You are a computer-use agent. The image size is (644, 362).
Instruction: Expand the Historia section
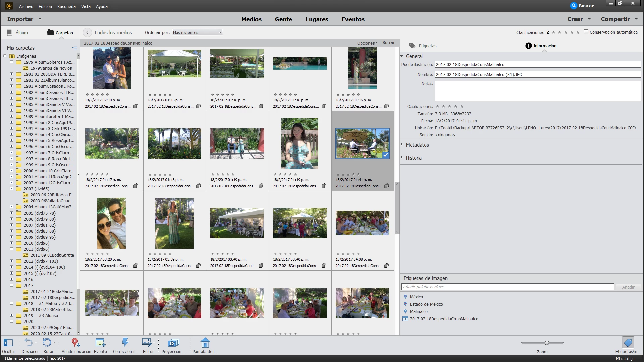coord(413,158)
